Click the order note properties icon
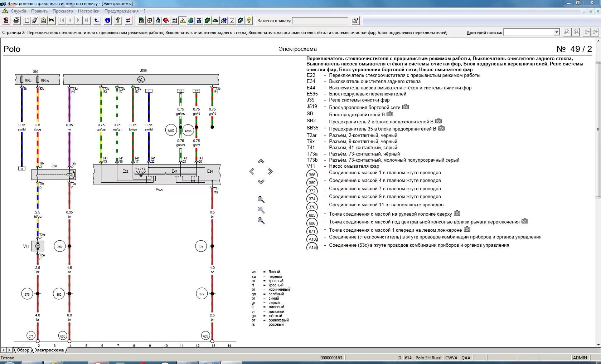 pos(355,21)
